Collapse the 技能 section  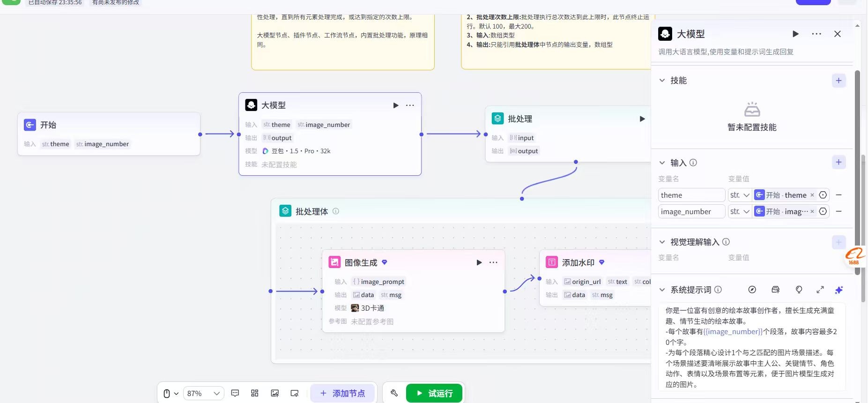pos(662,81)
